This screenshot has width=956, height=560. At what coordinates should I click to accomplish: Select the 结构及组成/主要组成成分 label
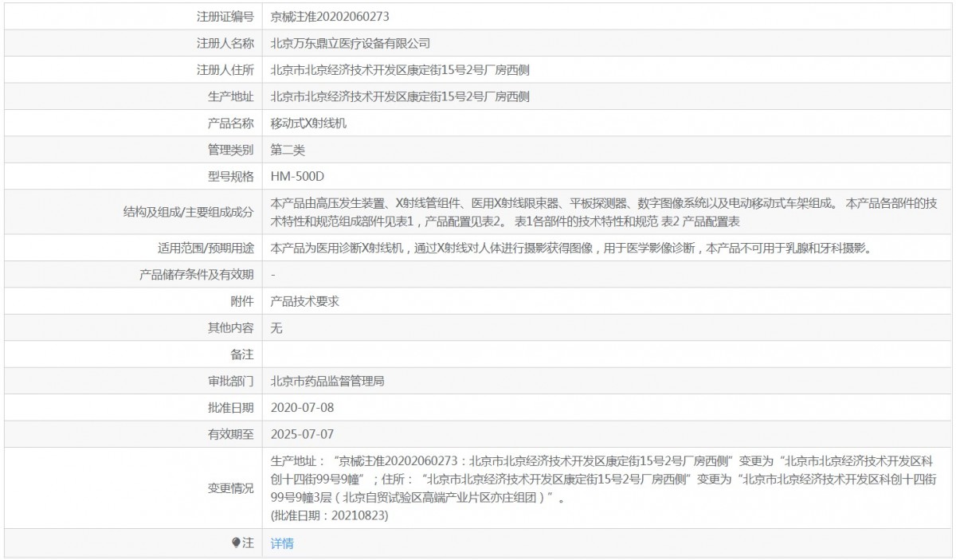(189, 212)
